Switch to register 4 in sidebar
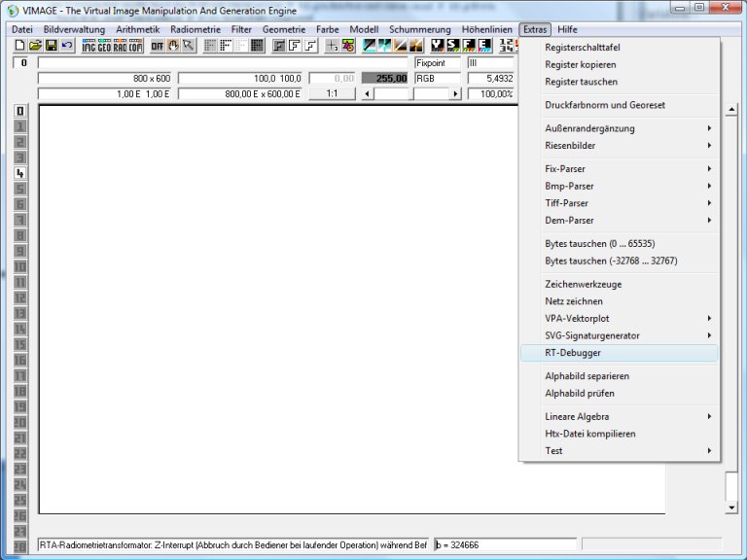Image resolution: width=747 pixels, height=560 pixels. coord(19,173)
